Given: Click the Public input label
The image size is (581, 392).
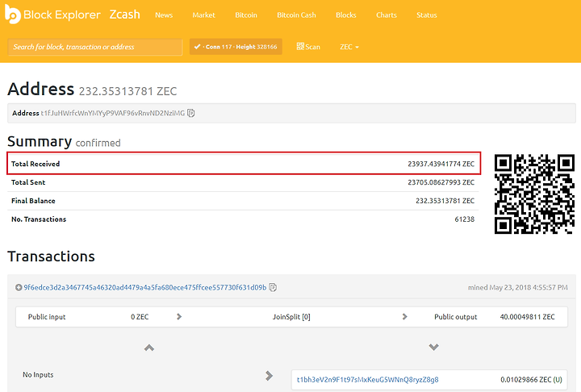Looking at the screenshot, I should coord(47,317).
